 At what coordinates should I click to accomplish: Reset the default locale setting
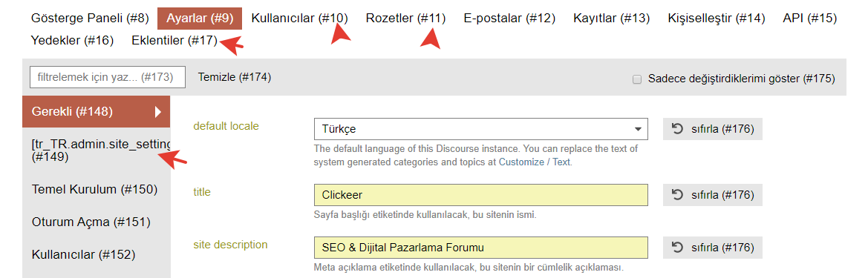coord(713,129)
